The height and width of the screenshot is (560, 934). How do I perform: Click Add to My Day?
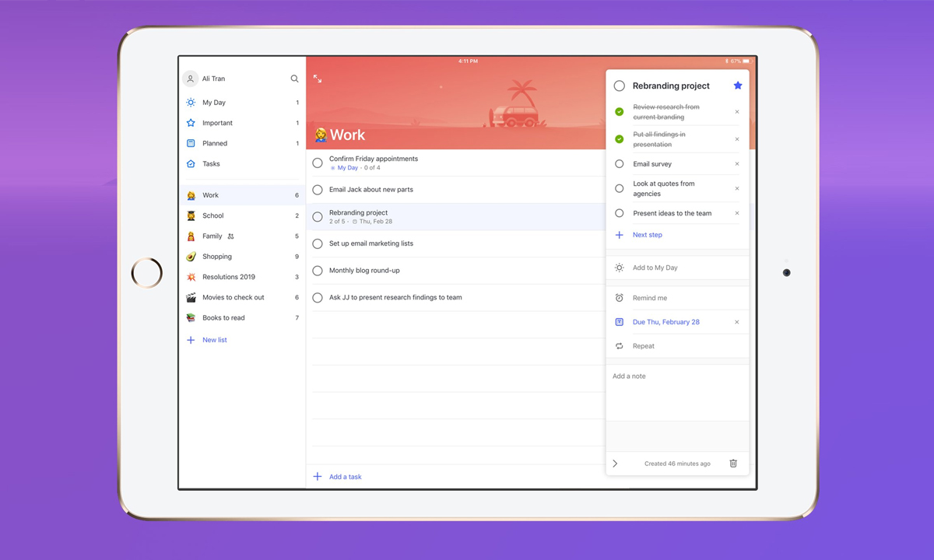click(x=655, y=268)
